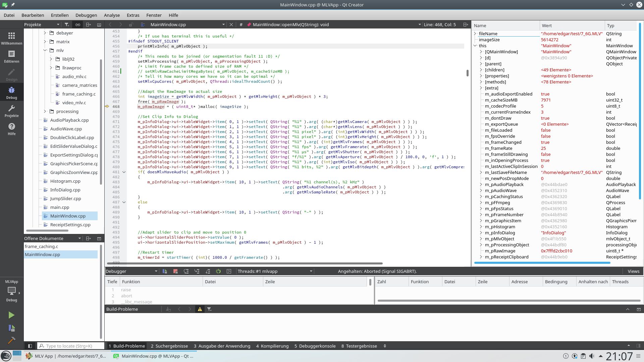
Task: Collapse the mlv folder in project tree
Action: (x=45, y=51)
